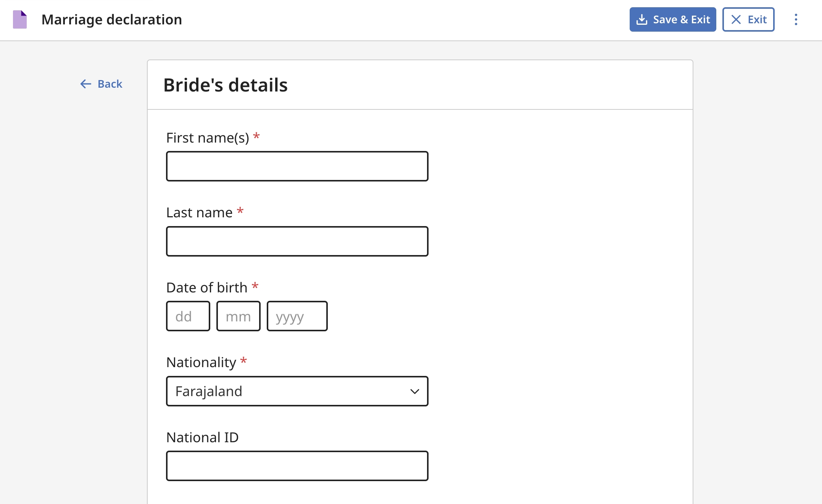Image resolution: width=822 pixels, height=504 pixels.
Task: Click the Nationality field label
Action: pos(201,362)
